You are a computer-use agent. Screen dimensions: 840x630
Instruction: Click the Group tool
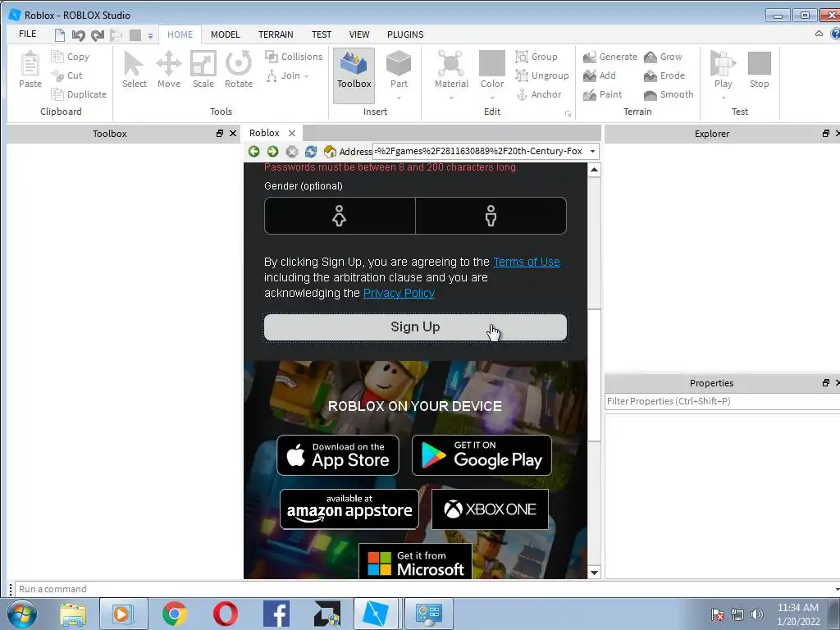pos(536,57)
